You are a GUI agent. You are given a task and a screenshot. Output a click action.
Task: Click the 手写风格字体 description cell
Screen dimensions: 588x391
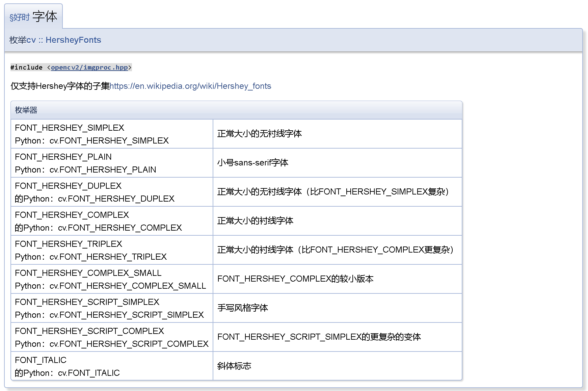[x=243, y=308]
